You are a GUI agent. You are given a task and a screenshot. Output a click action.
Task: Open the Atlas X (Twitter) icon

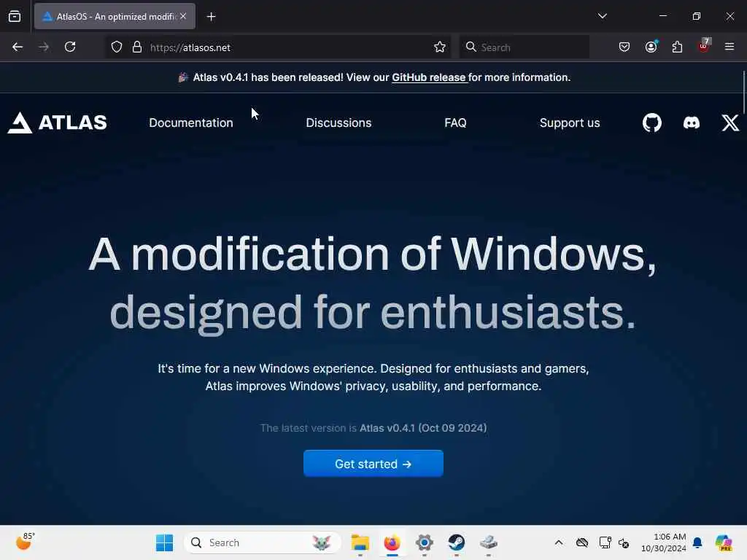point(729,122)
